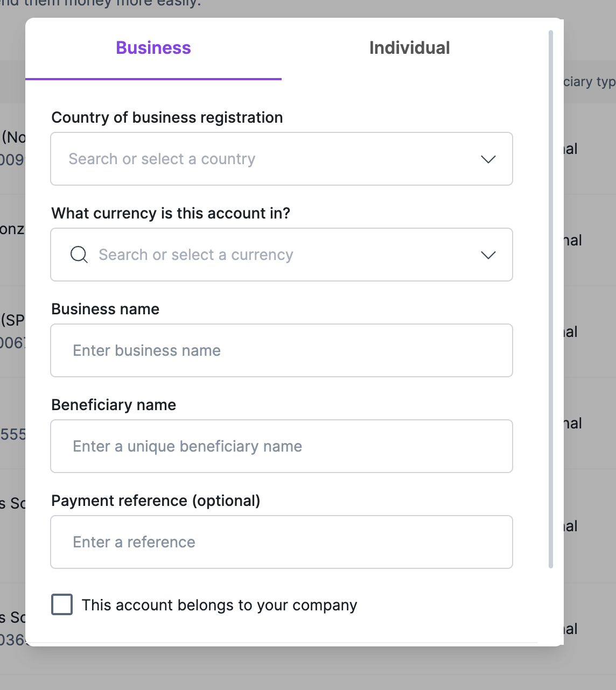The width and height of the screenshot is (616, 690).
Task: Click the purple underline beneath Business tab
Action: (x=153, y=79)
